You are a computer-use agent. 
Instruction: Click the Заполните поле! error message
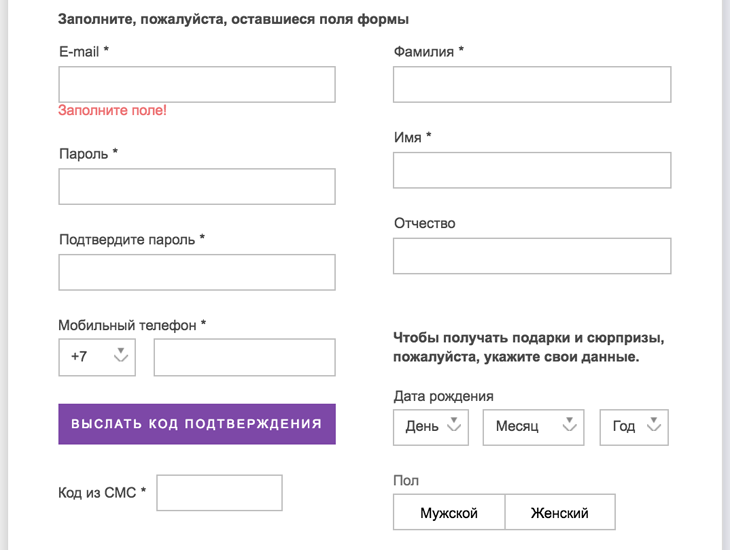point(112,110)
